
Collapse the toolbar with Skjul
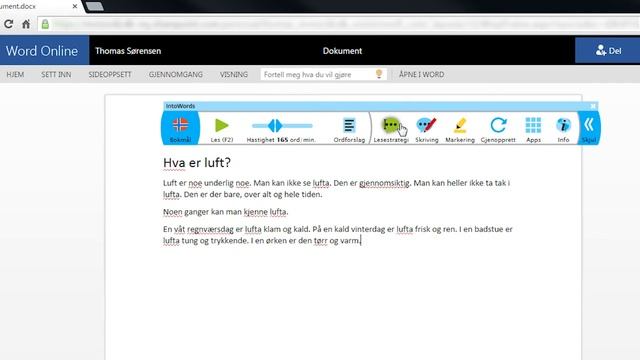[589, 128]
